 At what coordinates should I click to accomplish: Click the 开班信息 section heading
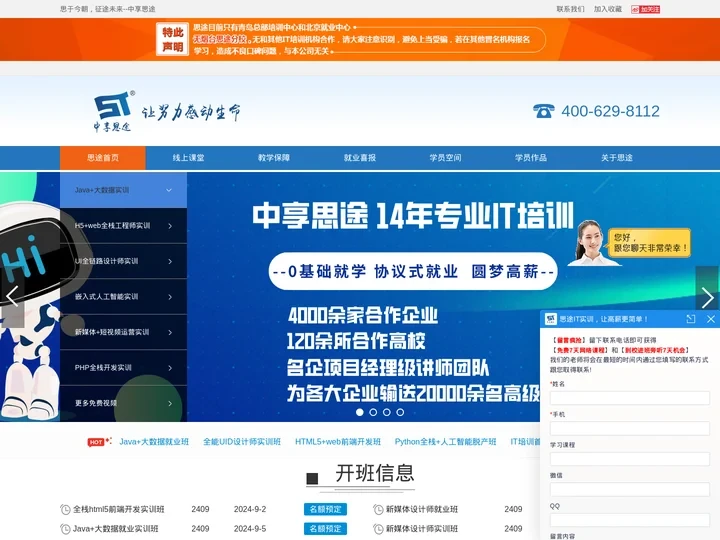tap(374, 473)
